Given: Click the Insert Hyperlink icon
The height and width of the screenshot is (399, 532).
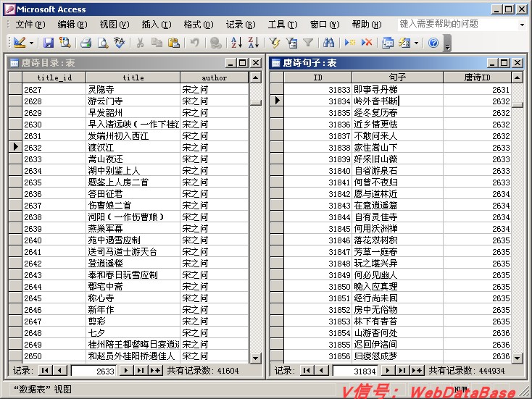Looking at the screenshot, I should (215, 43).
